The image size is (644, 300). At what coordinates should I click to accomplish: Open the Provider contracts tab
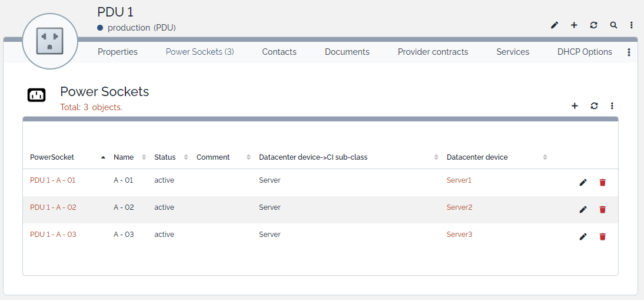tap(433, 52)
